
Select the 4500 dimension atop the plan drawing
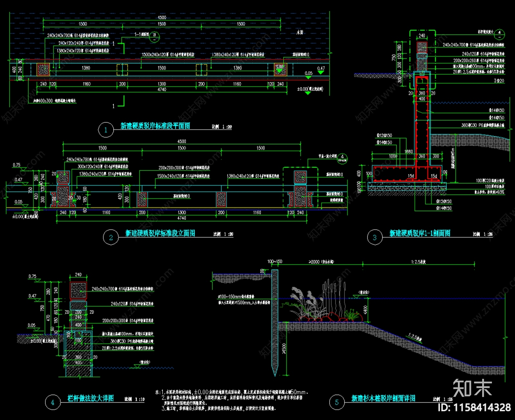[x=162, y=18]
